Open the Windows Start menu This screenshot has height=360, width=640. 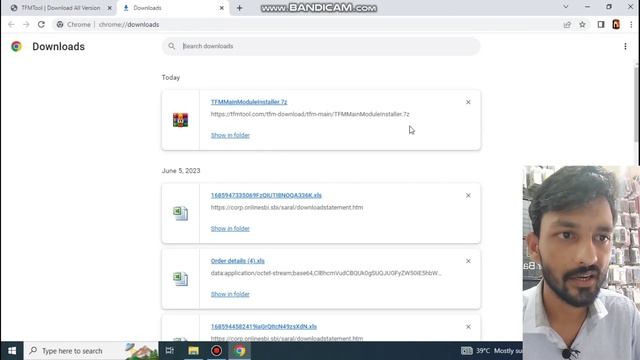(x=12, y=351)
